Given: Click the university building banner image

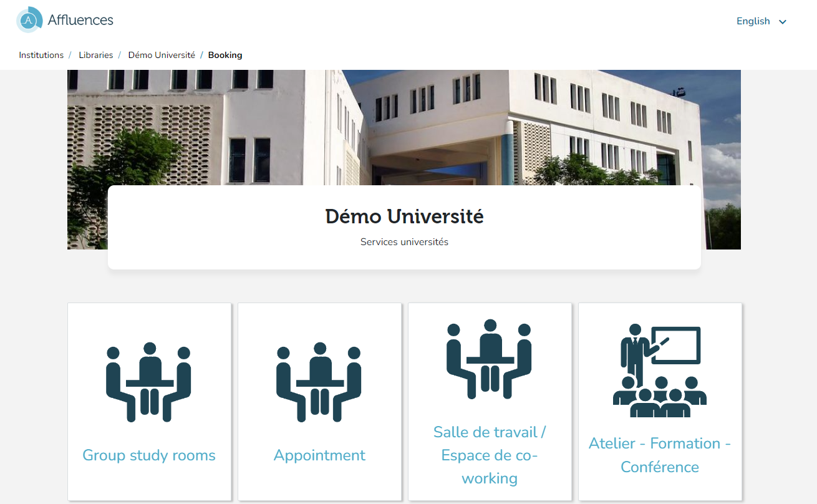Looking at the screenshot, I should coord(404,127).
